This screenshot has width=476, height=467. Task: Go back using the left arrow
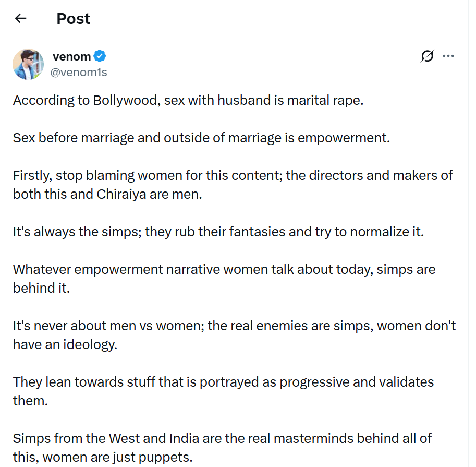(20, 19)
